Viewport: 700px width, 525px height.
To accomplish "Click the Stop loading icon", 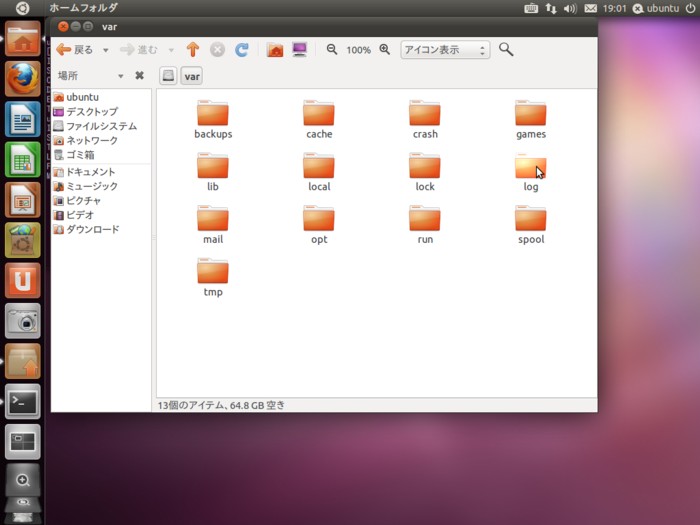I will pyautogui.click(x=217, y=50).
